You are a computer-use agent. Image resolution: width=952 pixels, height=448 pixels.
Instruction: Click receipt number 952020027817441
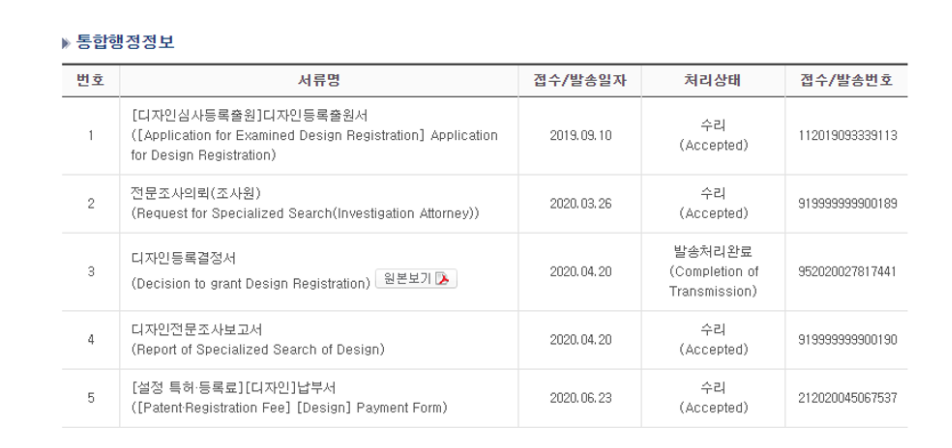847,271
